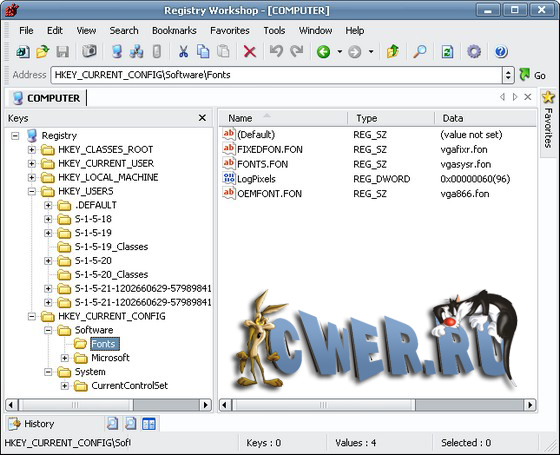The image size is (560, 455).
Task: Click the Favorites side tab
Action: pyautogui.click(x=548, y=120)
